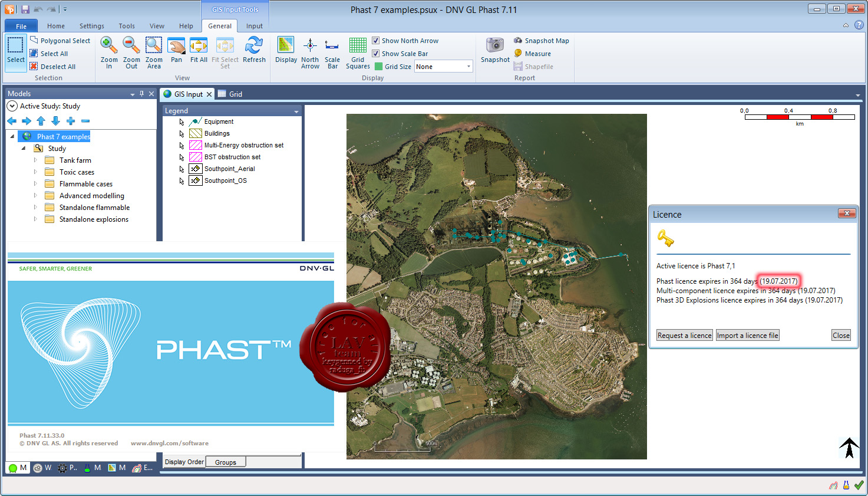Navigate back with blue left arrow in Models
The width and height of the screenshot is (868, 496).
point(12,121)
